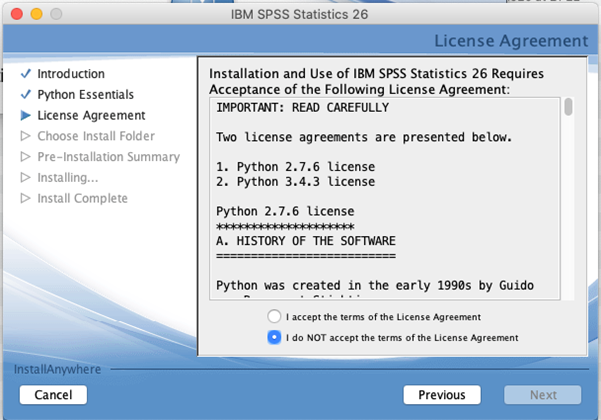Viewport: 601px width, 420px height.
Task: Click '1. Python 2.7.6 license' list line
Action: [x=296, y=167]
